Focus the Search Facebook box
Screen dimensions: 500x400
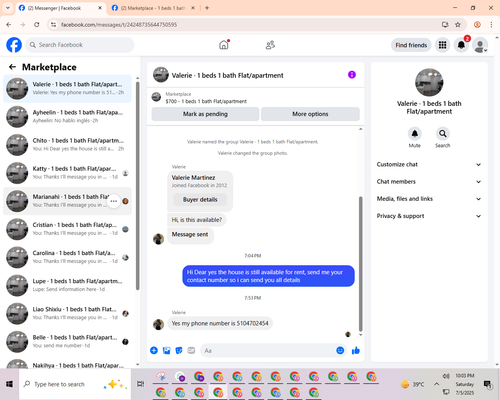point(80,45)
